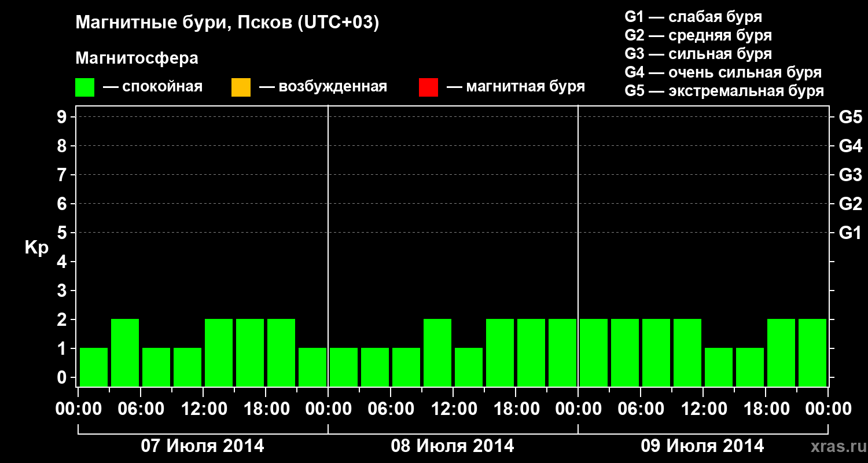Click the '— возбужденная' legend label
Screen dimensions: 868x463
[x=323, y=87]
